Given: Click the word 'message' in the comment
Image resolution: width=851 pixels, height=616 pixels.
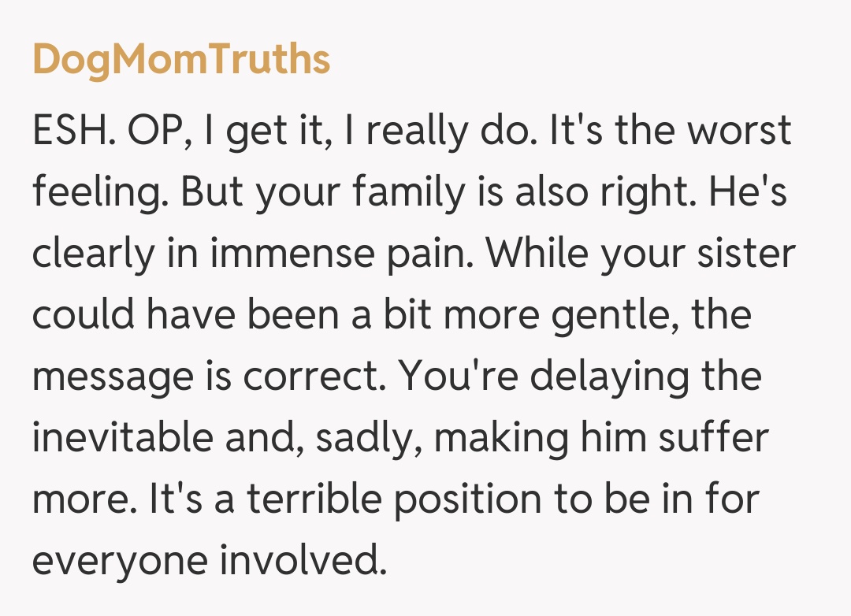Looking at the screenshot, I should (x=121, y=377).
